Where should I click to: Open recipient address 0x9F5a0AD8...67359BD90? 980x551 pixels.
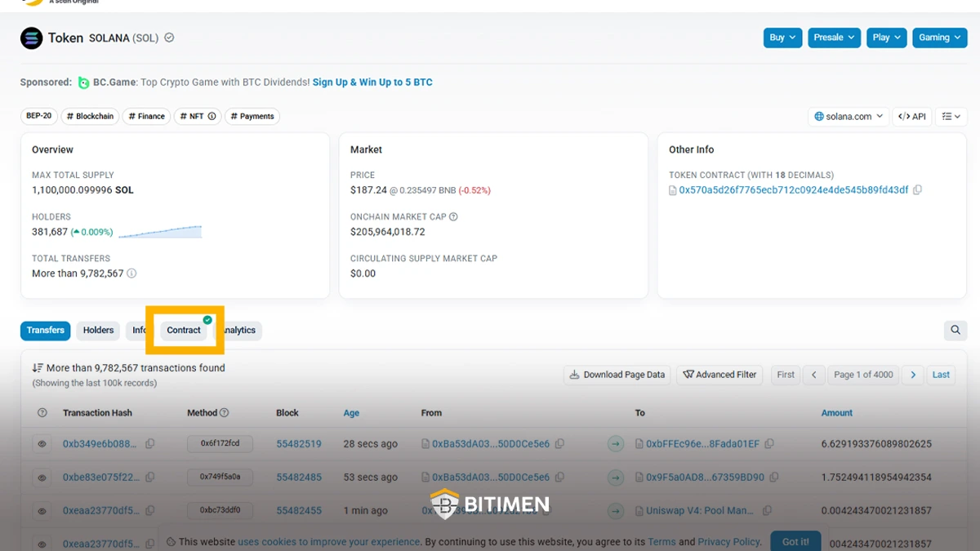click(705, 478)
